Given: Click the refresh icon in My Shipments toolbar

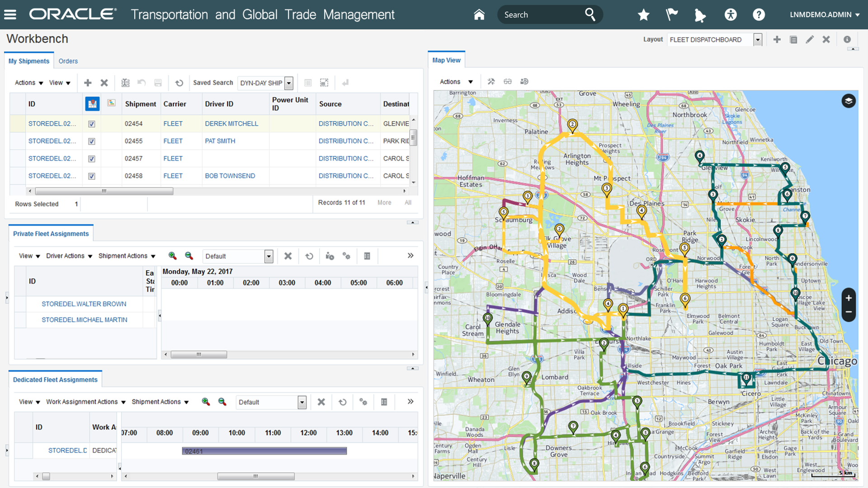Looking at the screenshot, I should pyautogui.click(x=179, y=83).
